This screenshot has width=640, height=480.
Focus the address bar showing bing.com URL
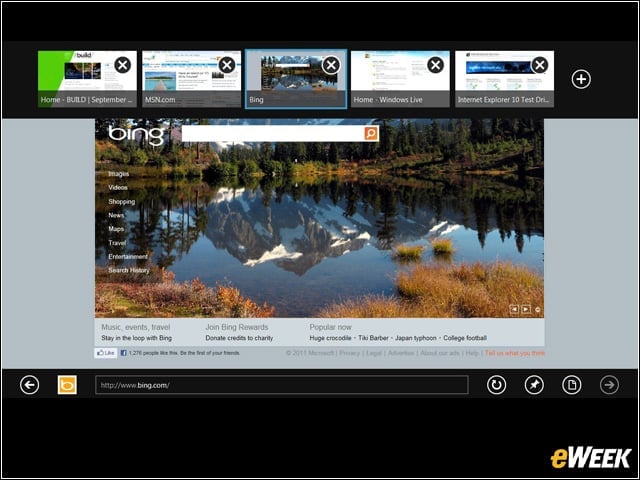282,385
